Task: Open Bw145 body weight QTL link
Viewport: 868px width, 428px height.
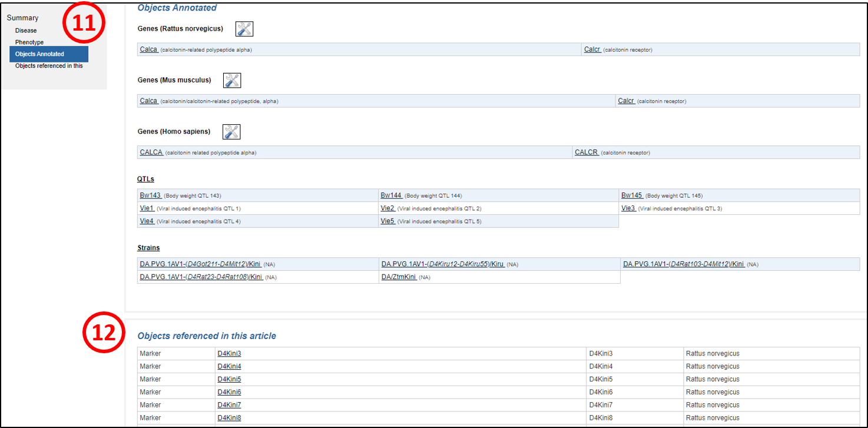Action: click(x=631, y=195)
